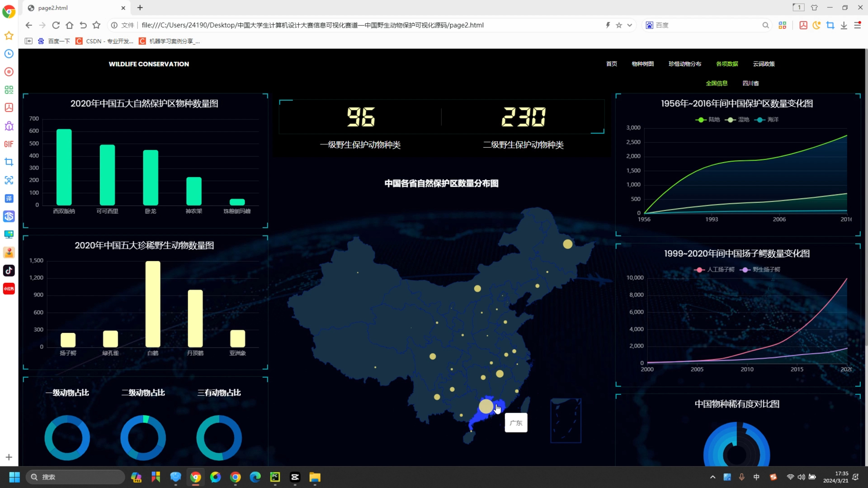Viewport: 868px width, 488px height.
Task: Click the WILDLIFE CONSERVATION logo text
Action: pos(149,64)
